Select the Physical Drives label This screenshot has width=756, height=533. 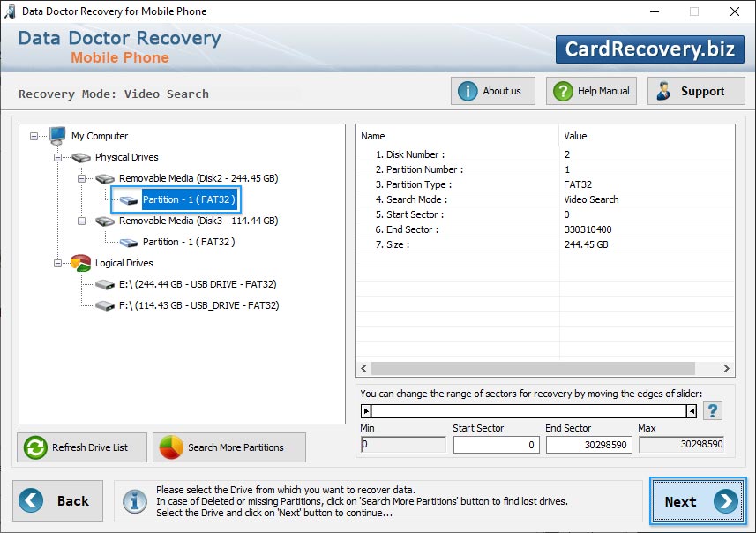[x=127, y=157]
